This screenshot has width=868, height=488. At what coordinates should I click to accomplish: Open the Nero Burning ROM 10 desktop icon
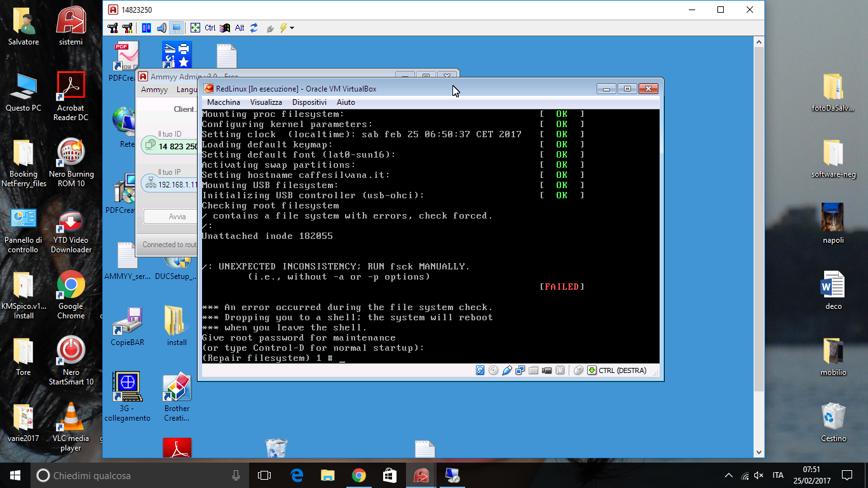click(71, 163)
